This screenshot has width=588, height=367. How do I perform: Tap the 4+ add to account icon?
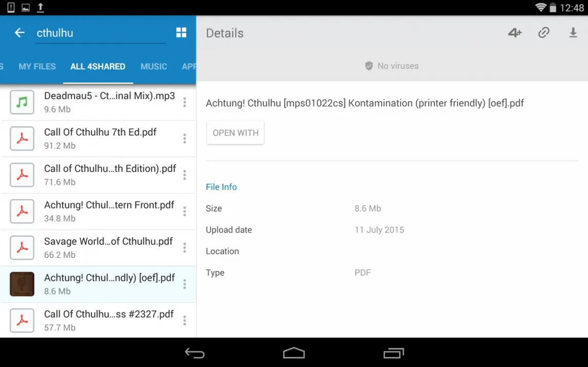pyautogui.click(x=515, y=33)
